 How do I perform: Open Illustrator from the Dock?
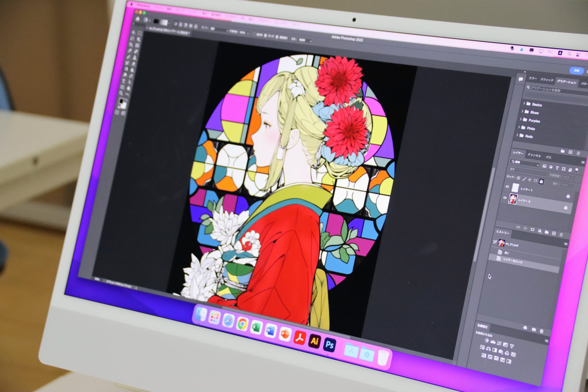[315, 341]
